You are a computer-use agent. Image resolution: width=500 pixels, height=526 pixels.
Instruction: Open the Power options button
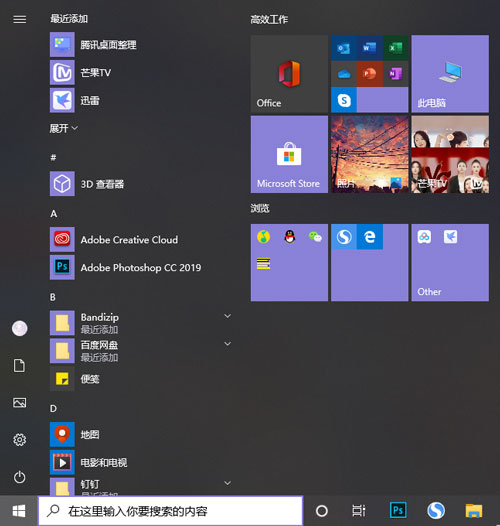click(x=19, y=477)
